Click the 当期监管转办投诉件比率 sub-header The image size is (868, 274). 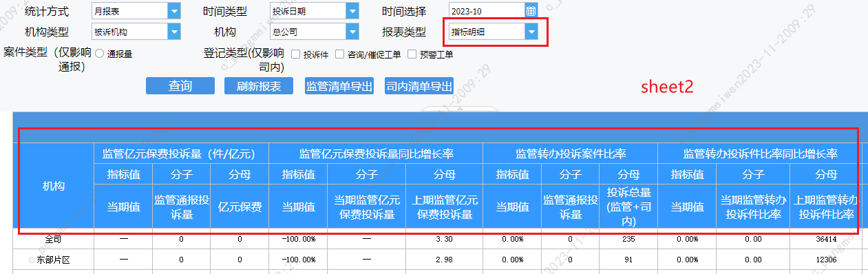[x=752, y=207]
